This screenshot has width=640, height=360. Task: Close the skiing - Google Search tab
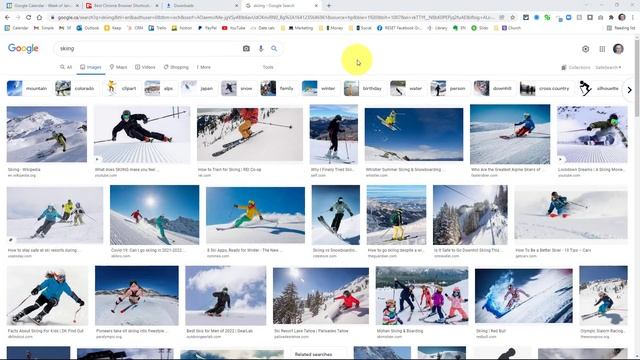pyautogui.click(x=316, y=6)
